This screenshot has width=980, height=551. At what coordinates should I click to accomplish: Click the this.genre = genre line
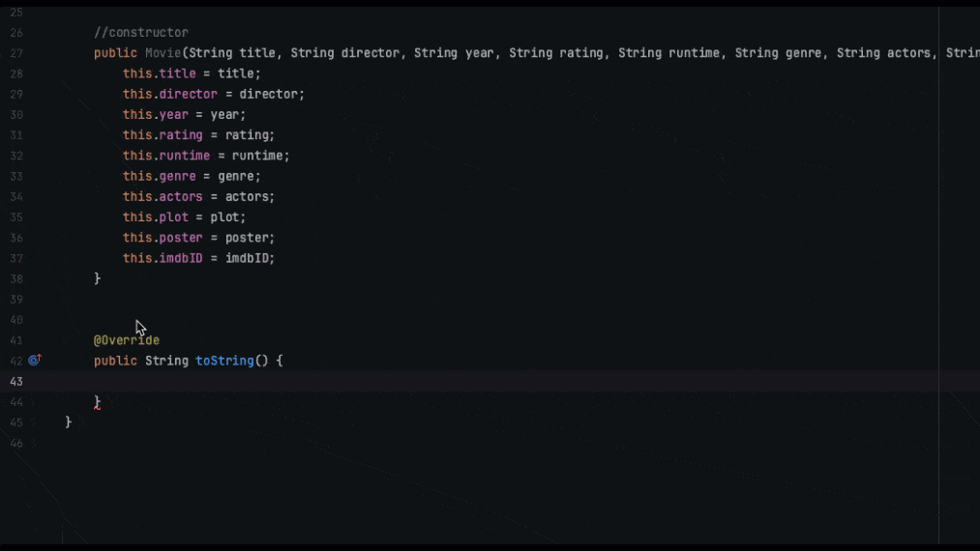[x=192, y=176]
